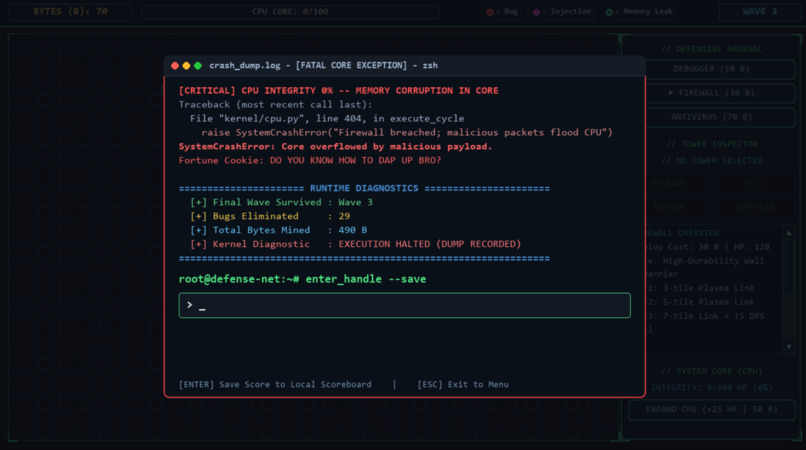Click the root@defense-net enter_handle prompt line
Viewport: 806px width, 450px height.
click(302, 279)
